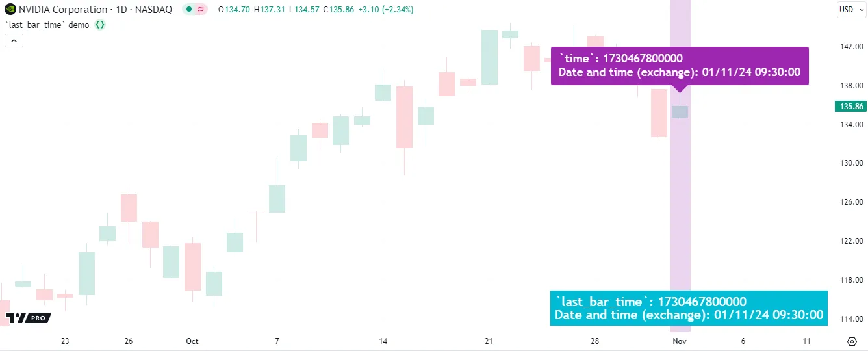Click the Nov date on time axis
This screenshot has width=868, height=351.
tap(680, 341)
